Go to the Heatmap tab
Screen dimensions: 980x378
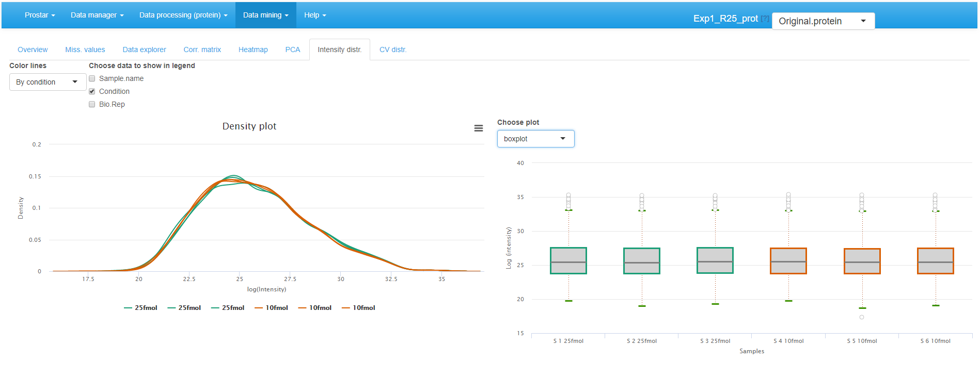coord(253,50)
